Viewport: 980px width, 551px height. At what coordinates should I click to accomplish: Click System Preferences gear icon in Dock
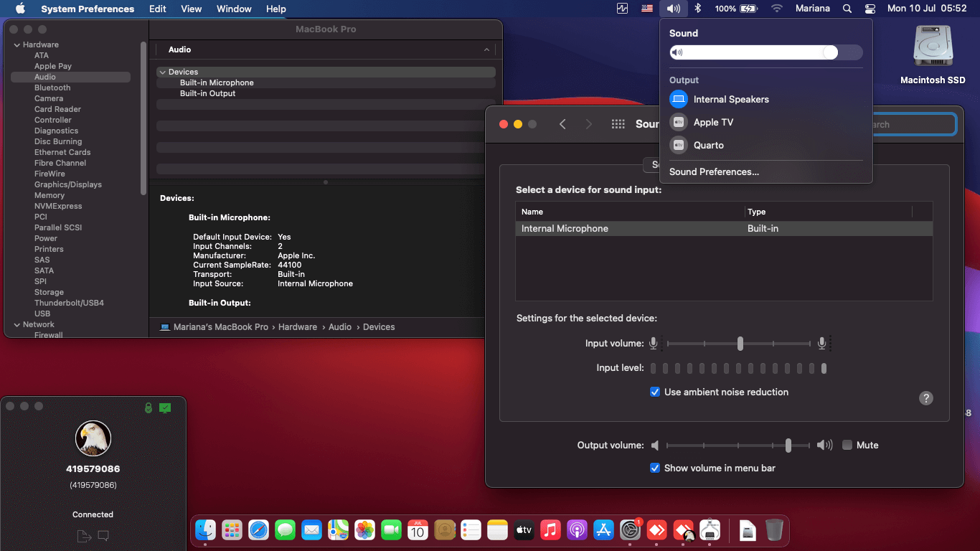pyautogui.click(x=630, y=530)
